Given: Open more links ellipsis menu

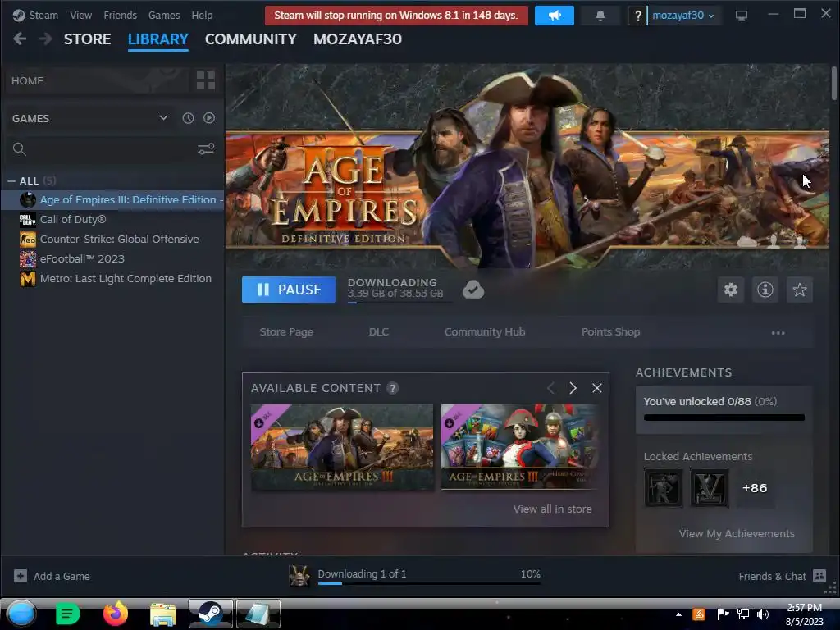Looking at the screenshot, I should pyautogui.click(x=778, y=333).
